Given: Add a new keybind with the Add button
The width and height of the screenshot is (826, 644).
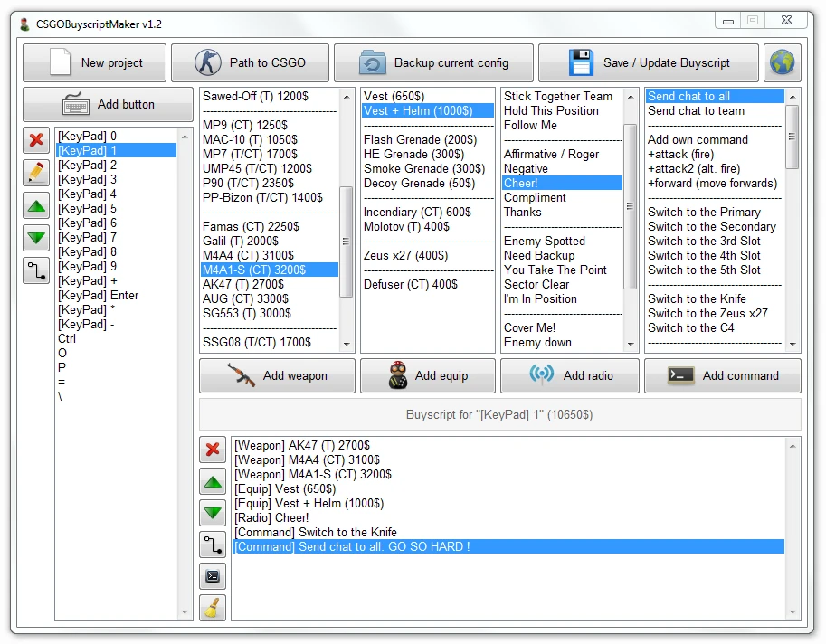Looking at the screenshot, I should (x=106, y=103).
